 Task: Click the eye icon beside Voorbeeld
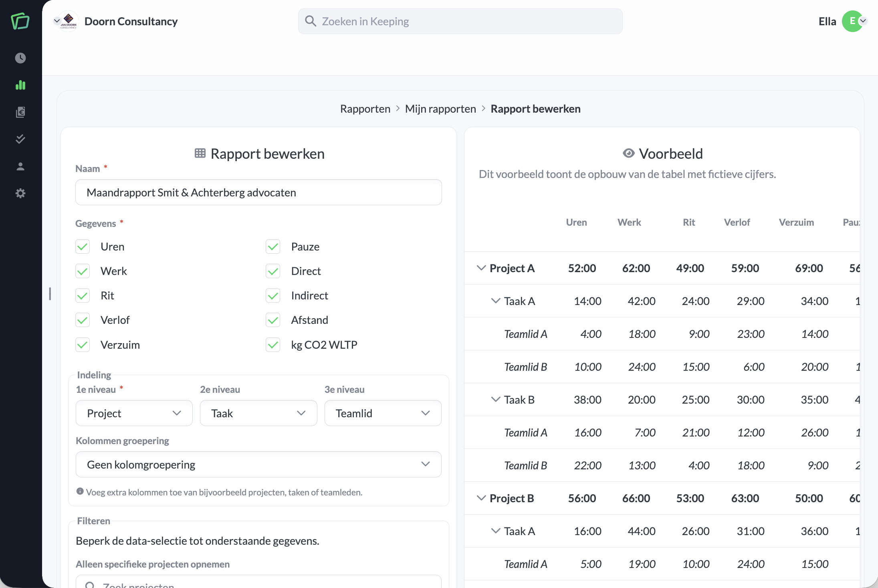coord(629,153)
